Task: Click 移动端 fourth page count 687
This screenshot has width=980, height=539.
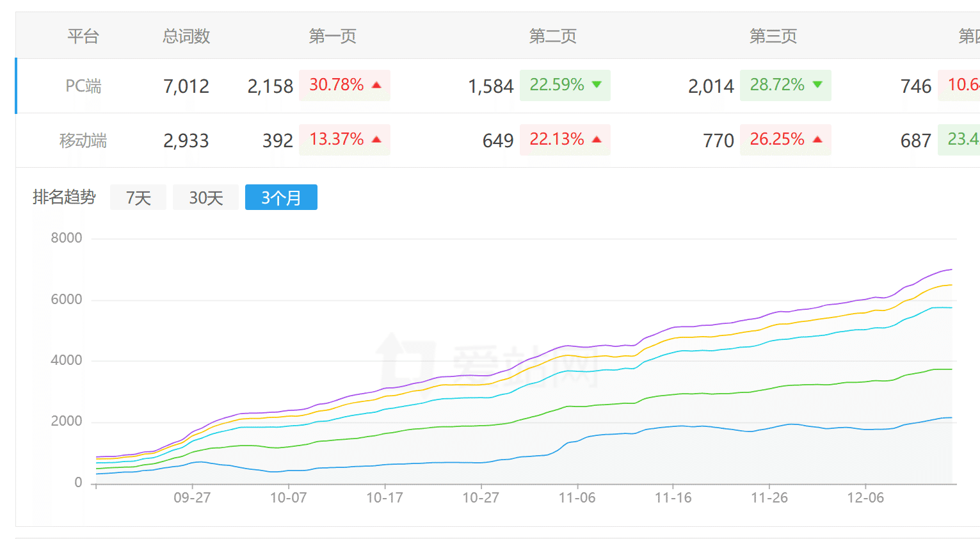Action: pos(916,140)
